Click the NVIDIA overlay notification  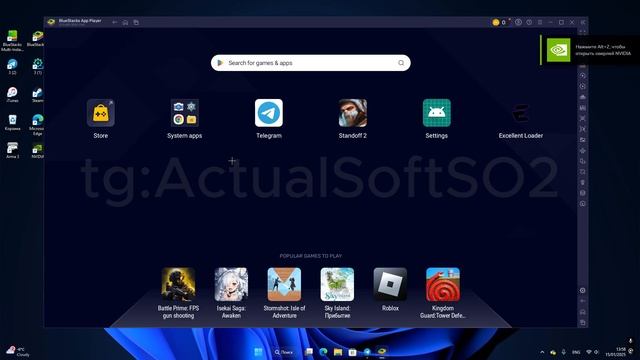click(x=590, y=50)
